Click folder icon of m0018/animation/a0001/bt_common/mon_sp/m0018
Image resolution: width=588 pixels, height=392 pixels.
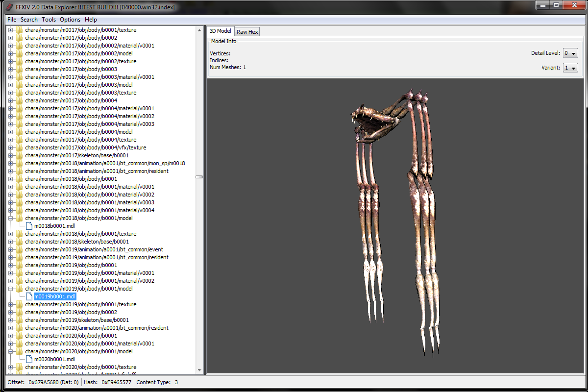pyautogui.click(x=20, y=163)
